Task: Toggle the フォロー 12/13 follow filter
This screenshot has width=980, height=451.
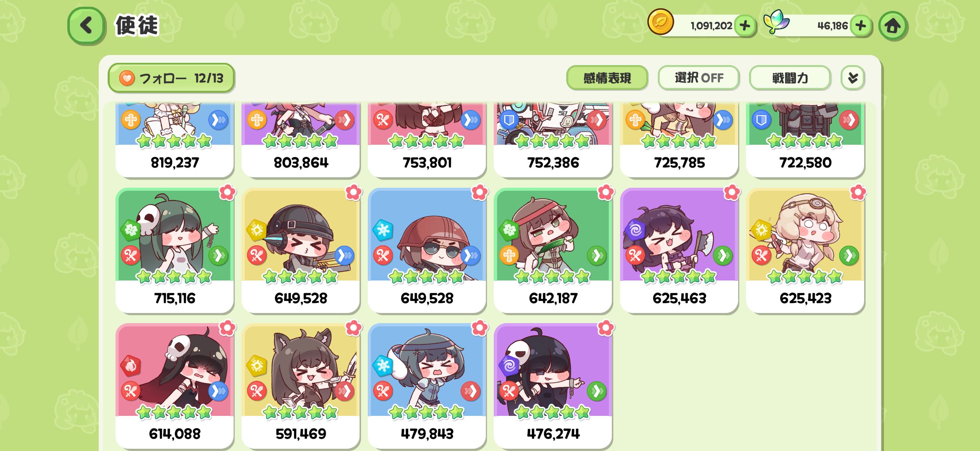Action: (x=171, y=78)
